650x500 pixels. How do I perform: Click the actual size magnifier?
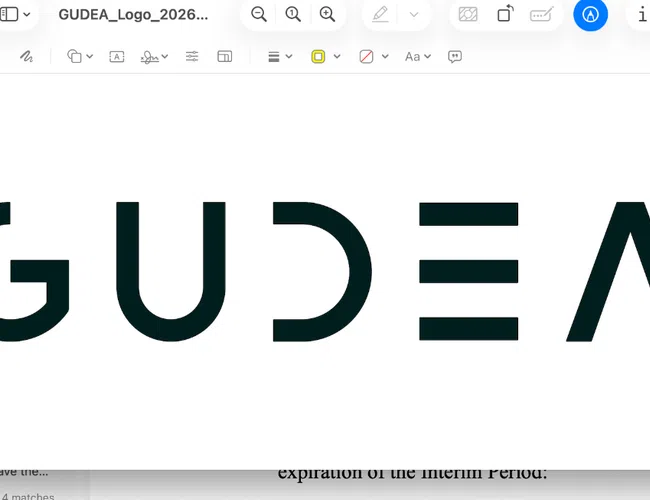tap(293, 15)
